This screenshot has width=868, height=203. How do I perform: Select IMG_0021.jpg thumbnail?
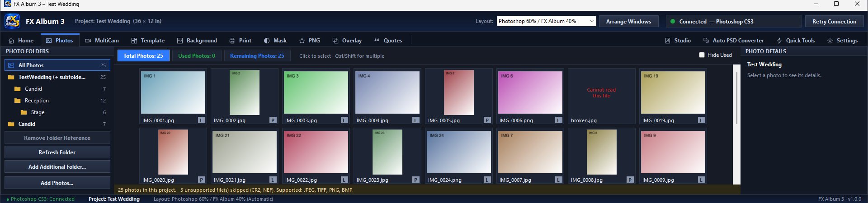(x=245, y=156)
